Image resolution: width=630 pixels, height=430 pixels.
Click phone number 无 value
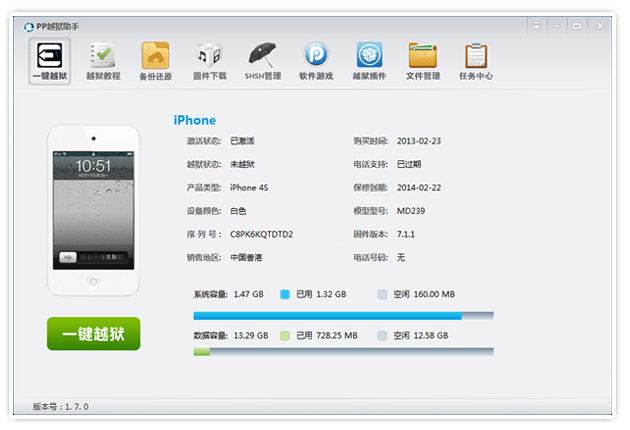[x=401, y=258]
